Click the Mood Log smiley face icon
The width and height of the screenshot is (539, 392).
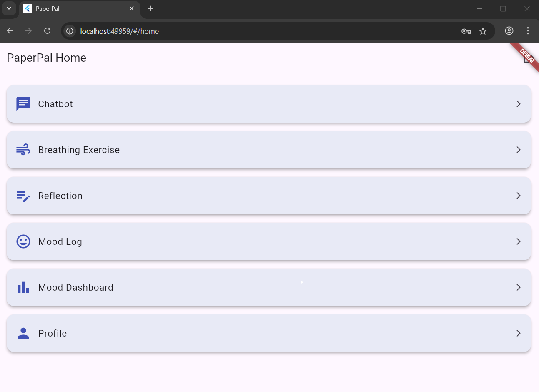coord(23,241)
